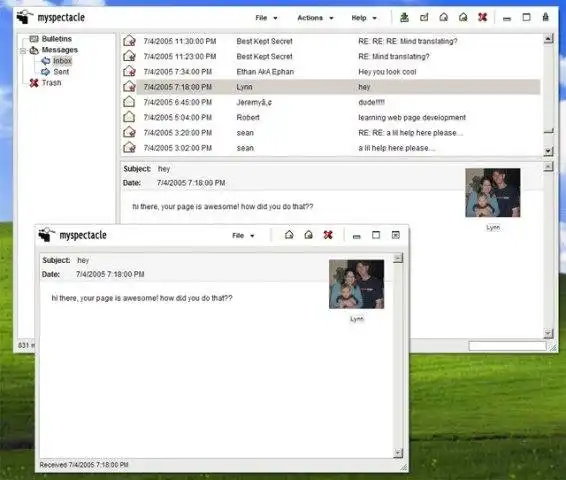
Task: Click scroll-up arrow in the message window
Action: [398, 258]
